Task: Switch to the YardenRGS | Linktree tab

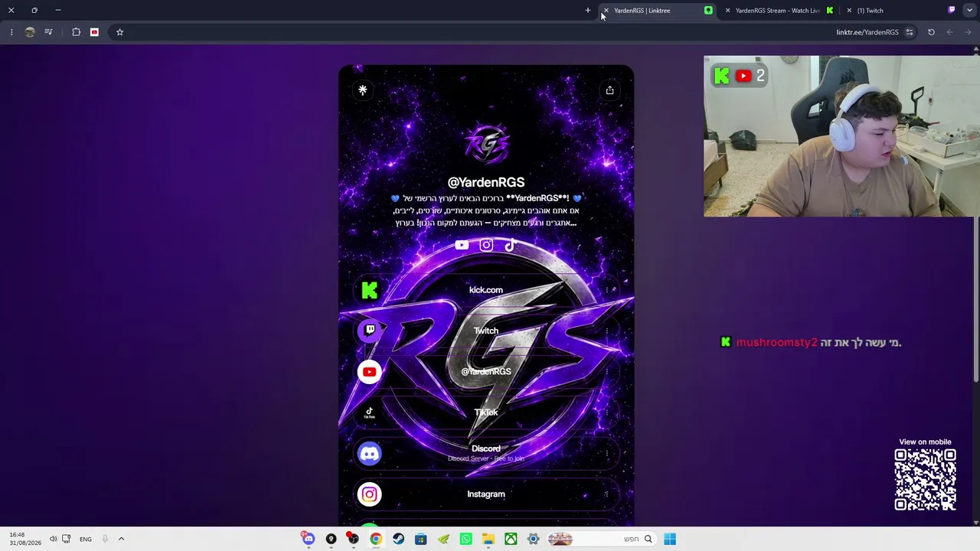Action: click(x=658, y=11)
